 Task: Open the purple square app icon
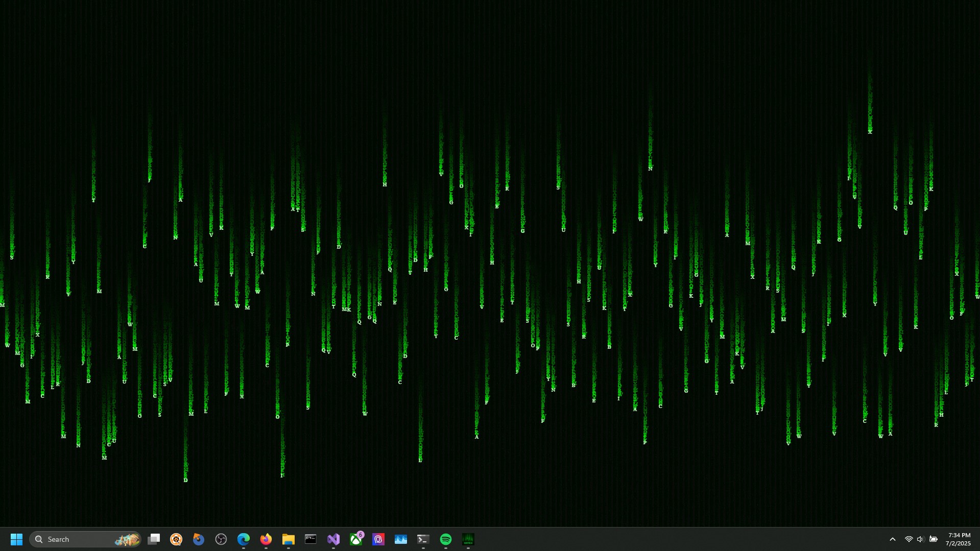(x=378, y=539)
